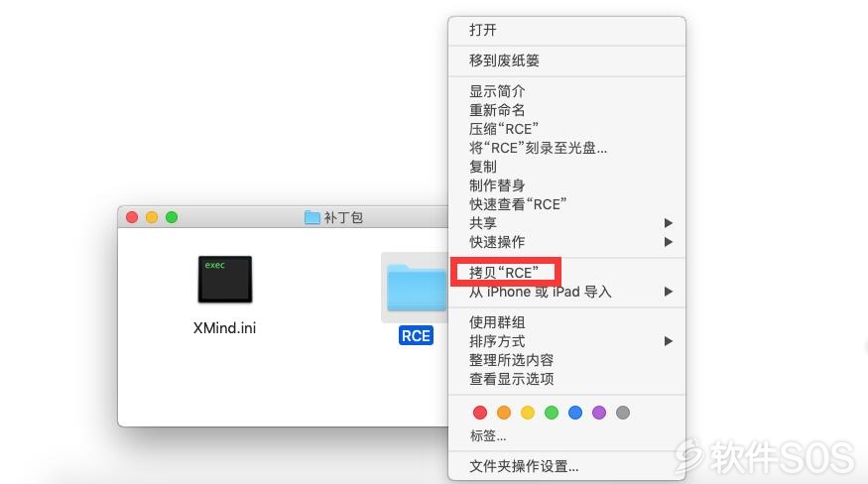Apply the blue color tag

[x=575, y=413]
